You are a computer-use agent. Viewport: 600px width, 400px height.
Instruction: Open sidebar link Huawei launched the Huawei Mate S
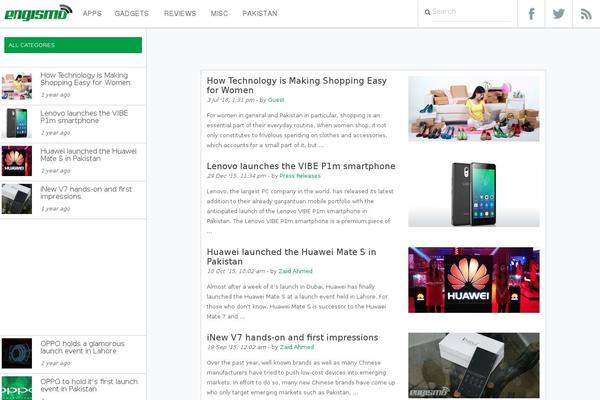[88, 155]
